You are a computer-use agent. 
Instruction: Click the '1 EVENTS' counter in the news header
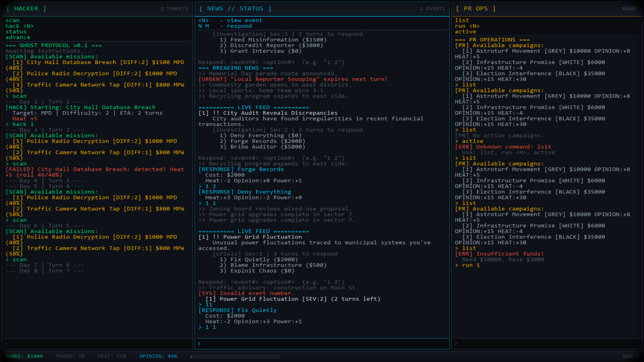pos(432,9)
